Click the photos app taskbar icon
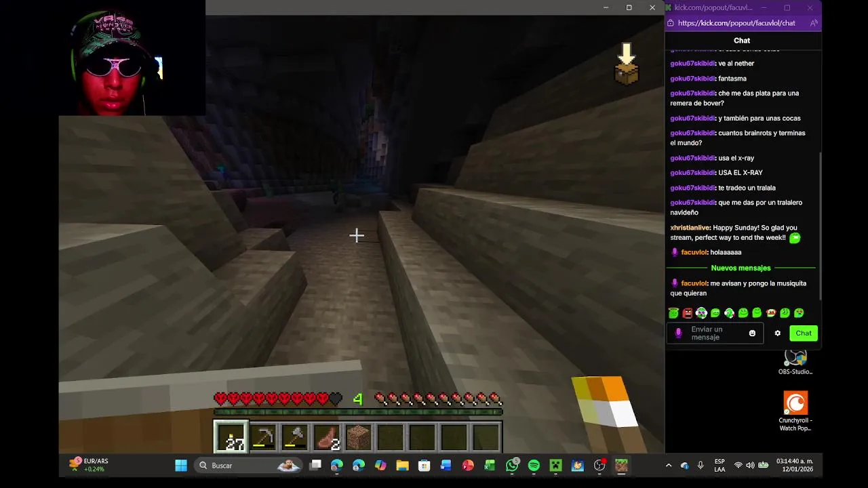This screenshot has height=488, width=868. click(x=577, y=466)
